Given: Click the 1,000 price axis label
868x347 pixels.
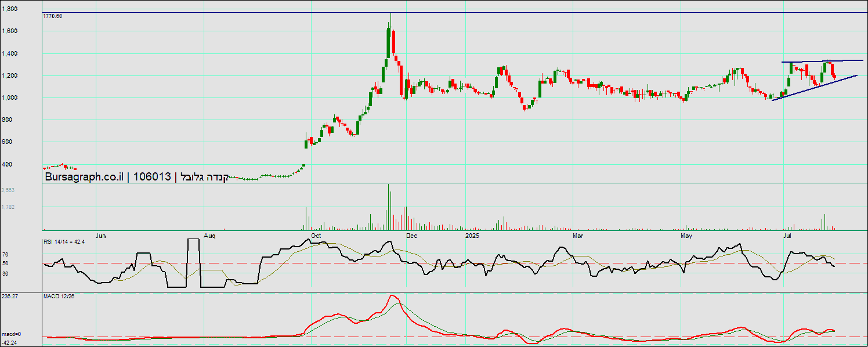Looking at the screenshot, I should (x=9, y=97).
